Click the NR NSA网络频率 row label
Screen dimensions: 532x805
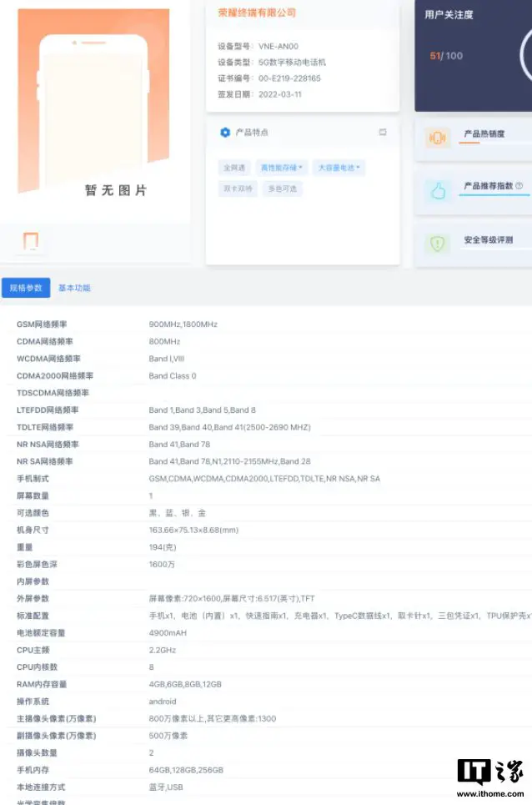(48, 445)
